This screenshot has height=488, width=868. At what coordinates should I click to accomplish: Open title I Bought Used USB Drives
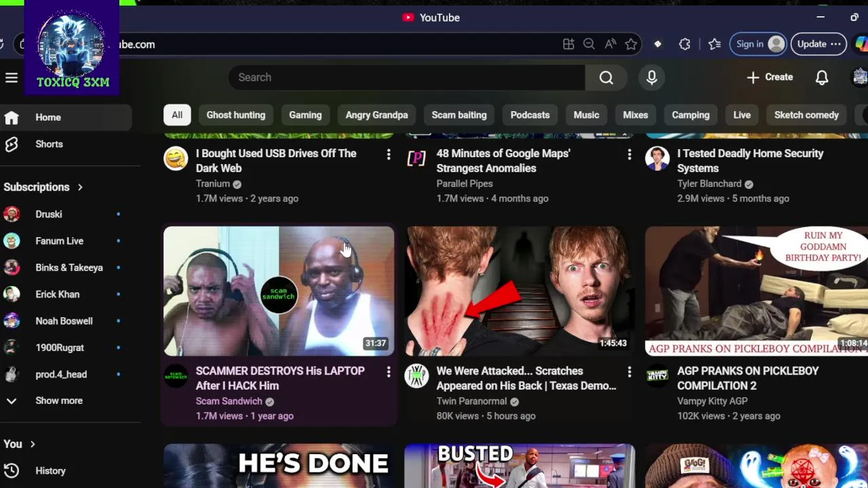[276, 161]
